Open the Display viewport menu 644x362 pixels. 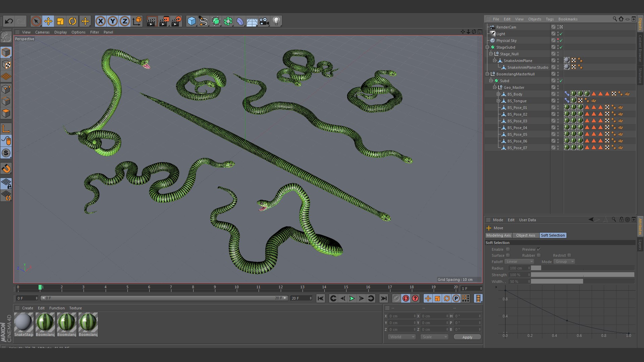click(x=60, y=32)
